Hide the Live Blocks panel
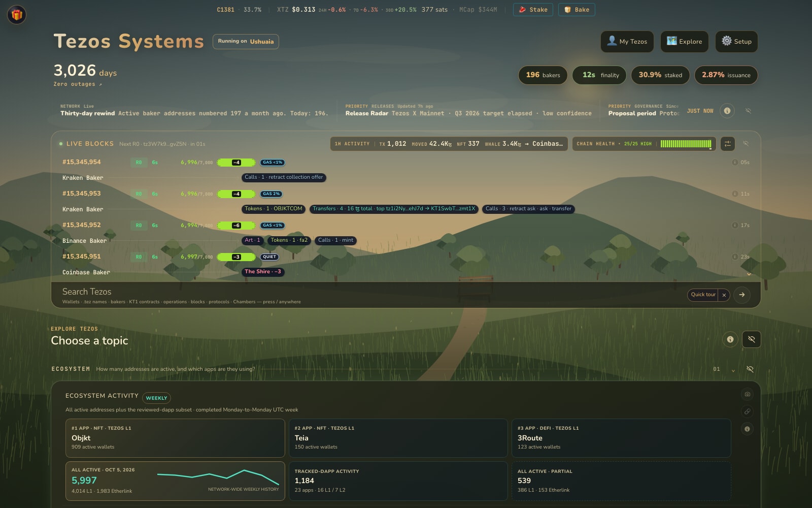 [x=746, y=144]
